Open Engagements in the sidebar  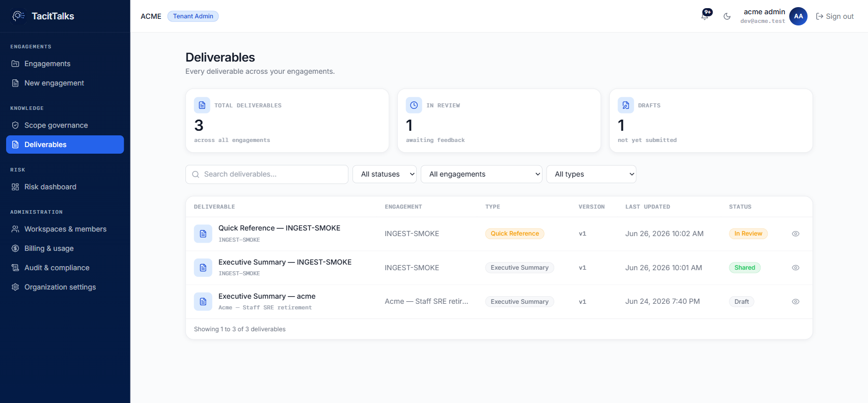coord(65,64)
